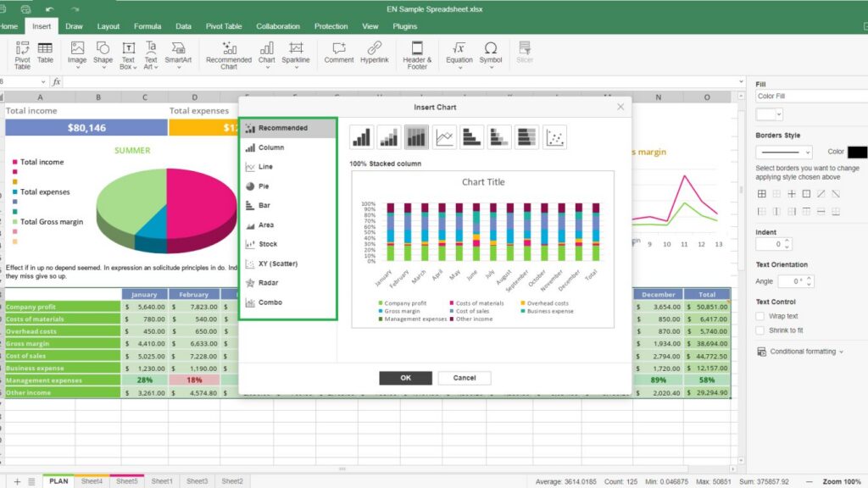The height and width of the screenshot is (488, 868).
Task: Confirm chart with OK button
Action: point(406,378)
